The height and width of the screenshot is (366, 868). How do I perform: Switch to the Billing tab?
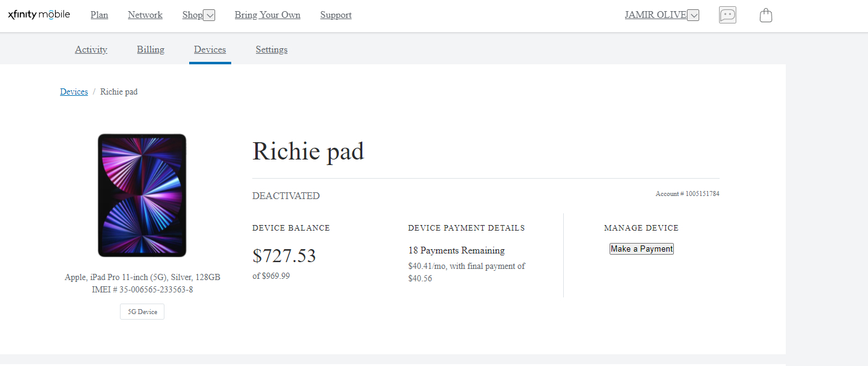[151, 49]
